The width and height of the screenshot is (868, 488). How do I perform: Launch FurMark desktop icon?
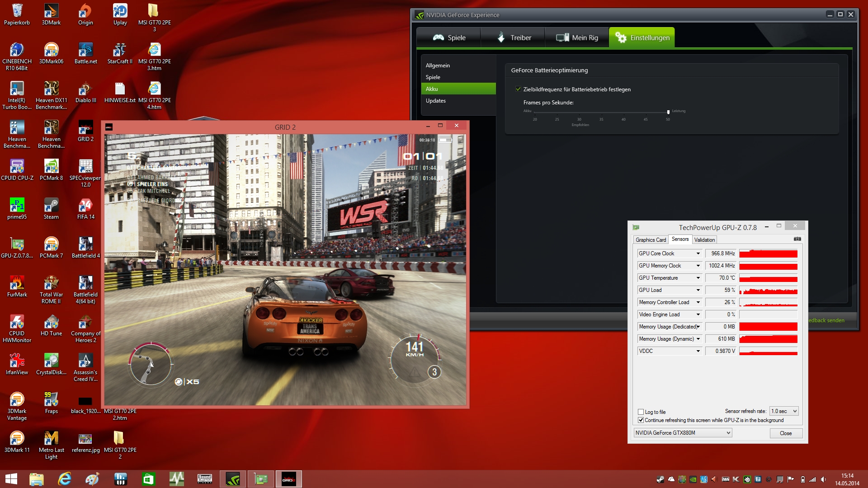pos(17,286)
